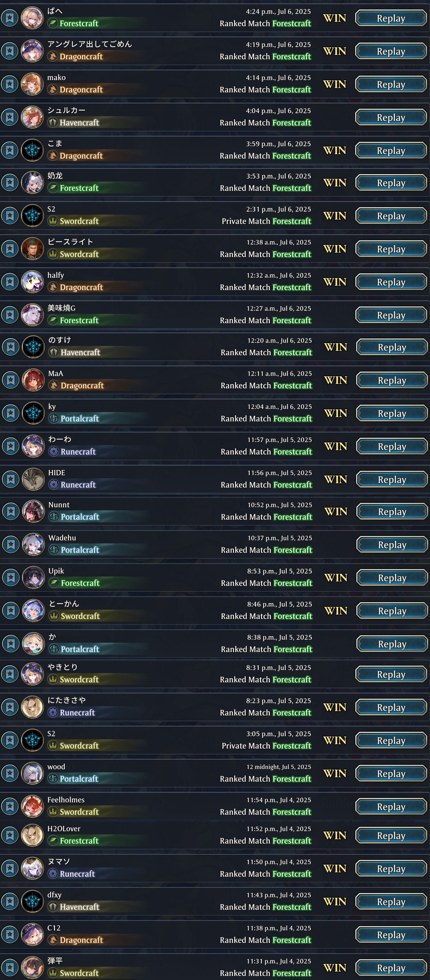Click the bookmark star icon for Wadehu's match
430x980 pixels.
click(11, 544)
